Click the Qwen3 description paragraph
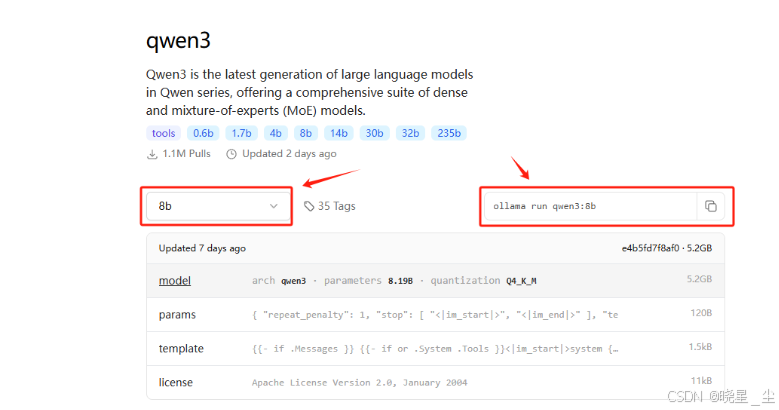 [x=310, y=92]
